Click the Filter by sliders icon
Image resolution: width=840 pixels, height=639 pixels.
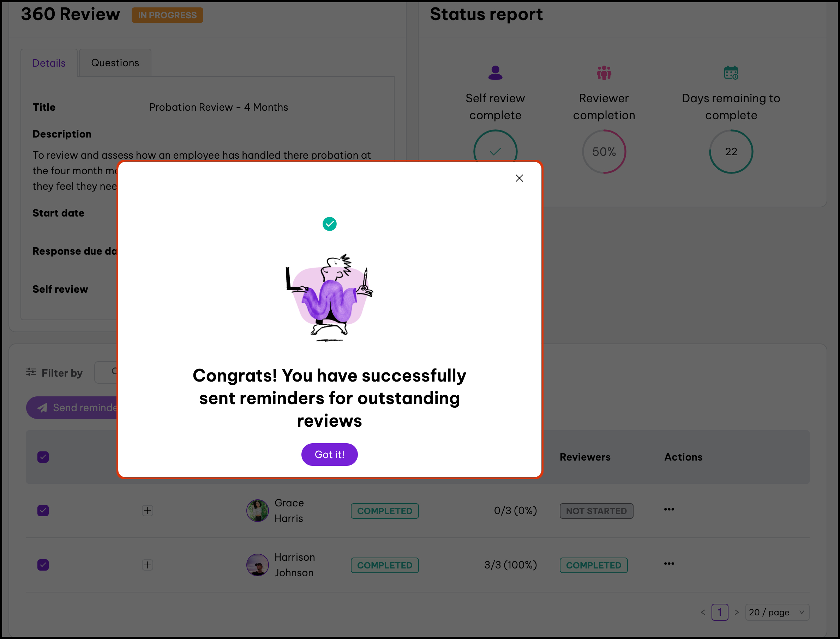(31, 372)
